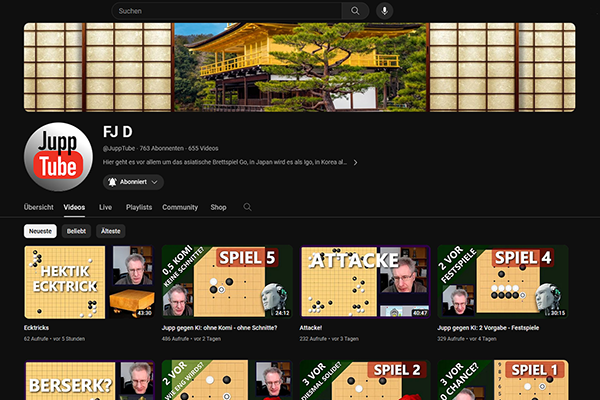This screenshot has height=400, width=600.
Task: Open the Live tab
Action: [105, 207]
